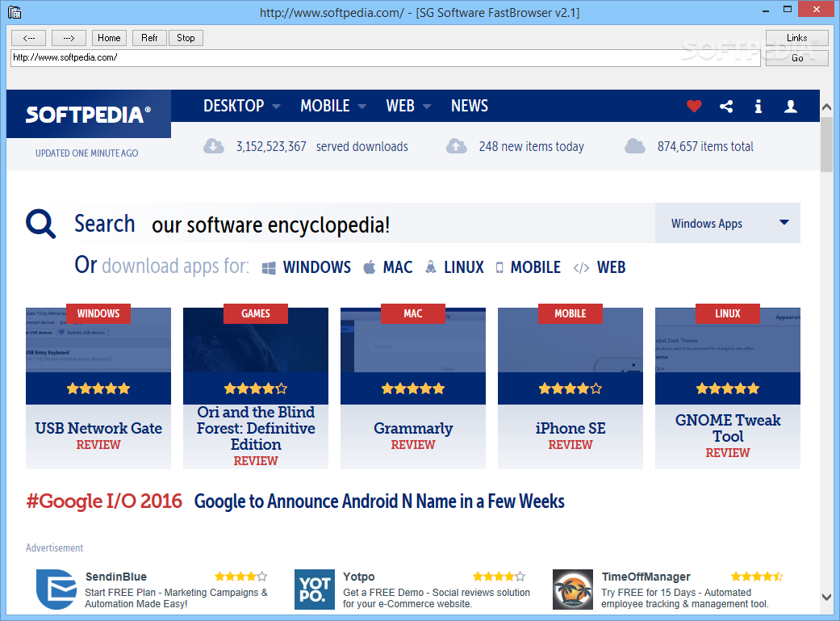
Task: Open the MOBILE menu in navigation bar
Action: [324, 106]
